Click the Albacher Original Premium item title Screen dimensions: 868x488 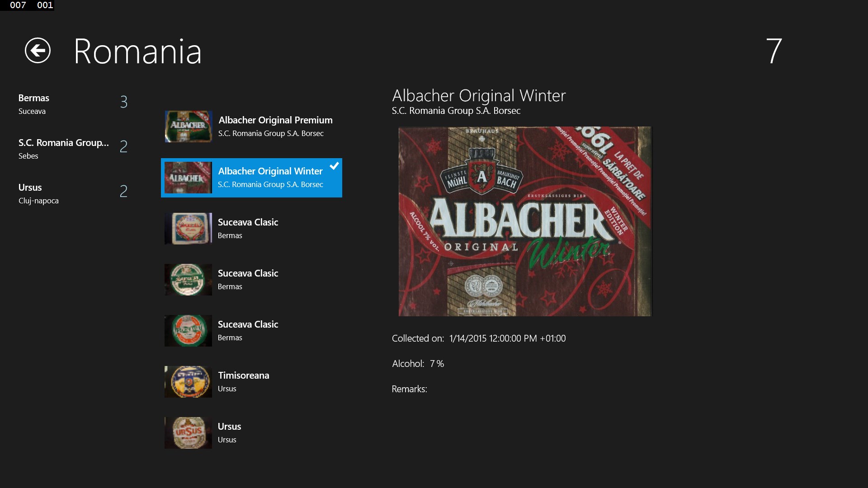[275, 120]
